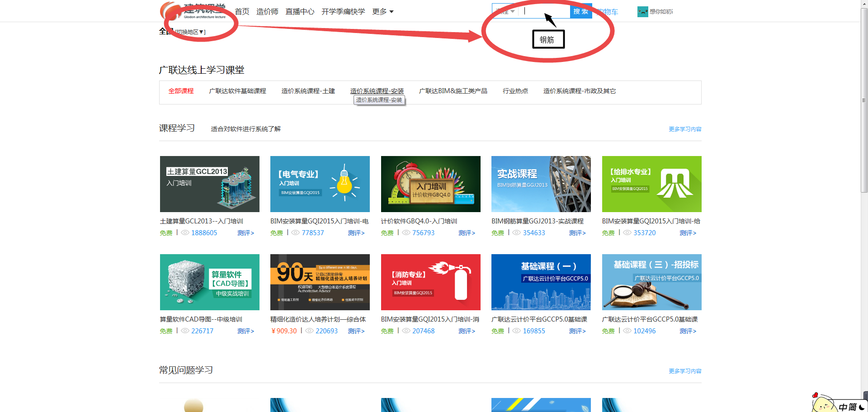The width and height of the screenshot is (868, 412).
Task: Click title 计价软件GBQ4.0-入门培训
Action: click(419, 221)
